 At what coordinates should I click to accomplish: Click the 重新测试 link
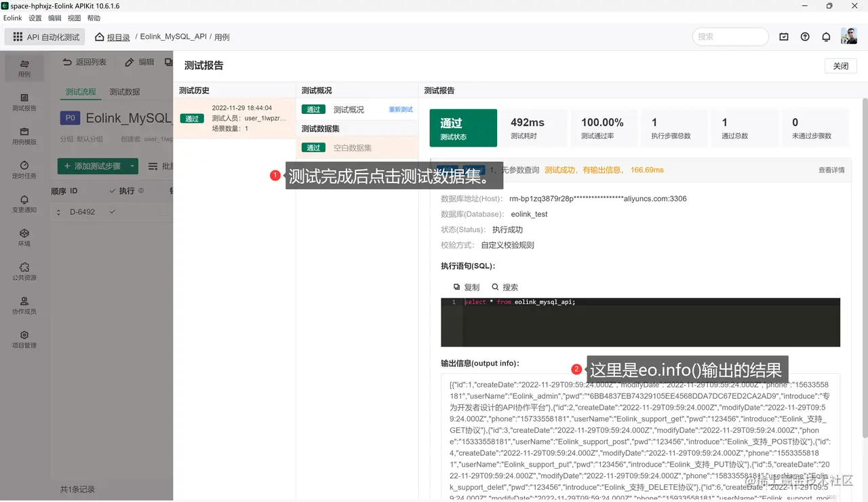click(401, 109)
